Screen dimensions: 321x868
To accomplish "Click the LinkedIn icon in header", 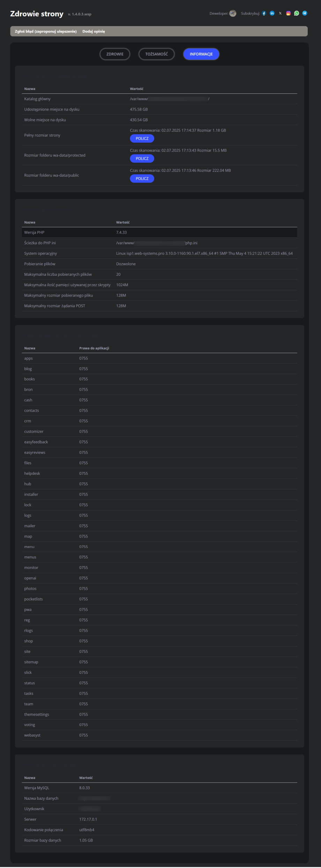I will pyautogui.click(x=272, y=14).
